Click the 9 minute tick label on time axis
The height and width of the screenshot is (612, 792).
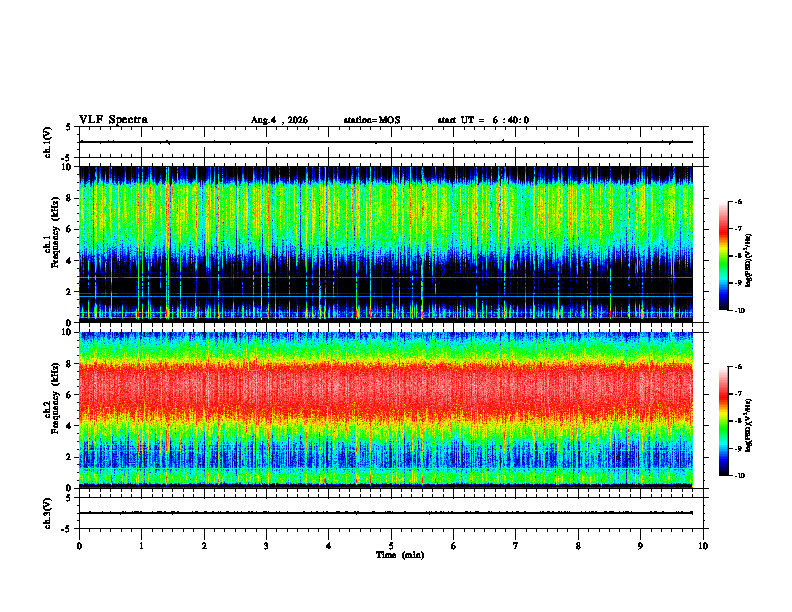[x=640, y=546]
